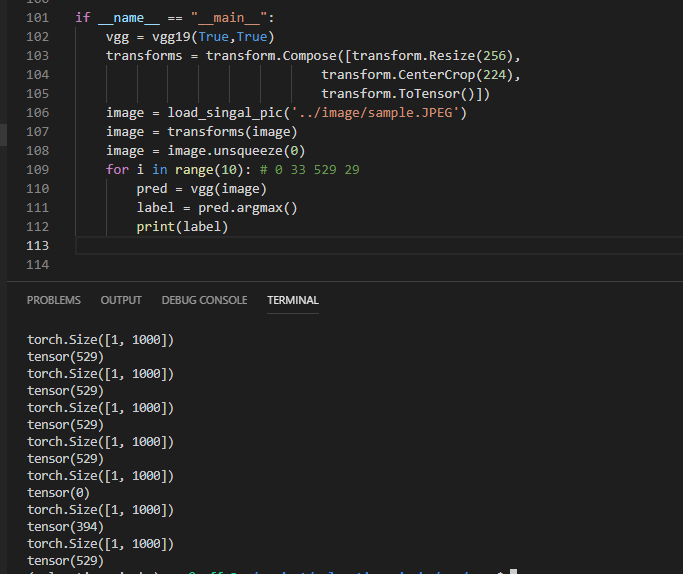Screen dimensions: 683x574
Task: Select the DEBUG CONSOLE tab
Action: point(204,300)
